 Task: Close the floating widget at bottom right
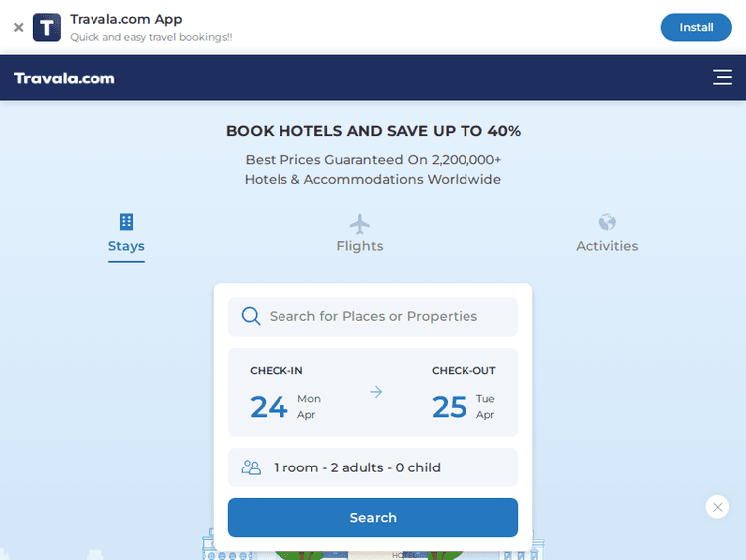tap(717, 507)
